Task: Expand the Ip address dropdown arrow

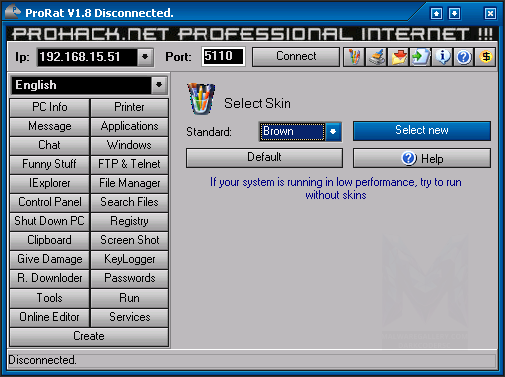Action: click(145, 57)
